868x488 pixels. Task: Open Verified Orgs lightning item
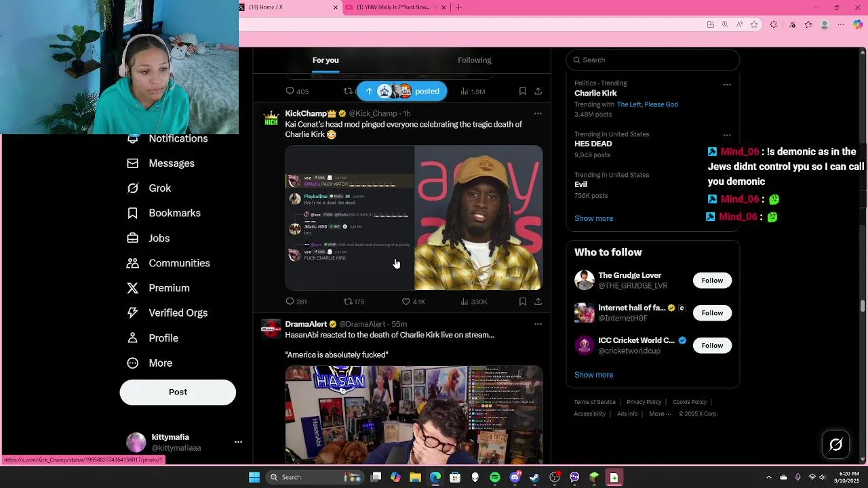pos(167,313)
